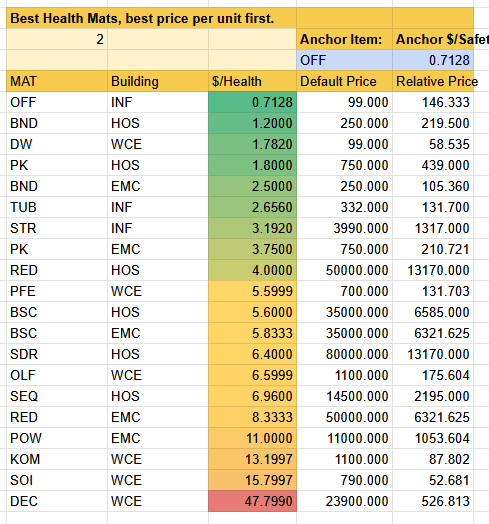Click the SOI relative price 52.681
Screen dimensions: 489x524
(433, 480)
